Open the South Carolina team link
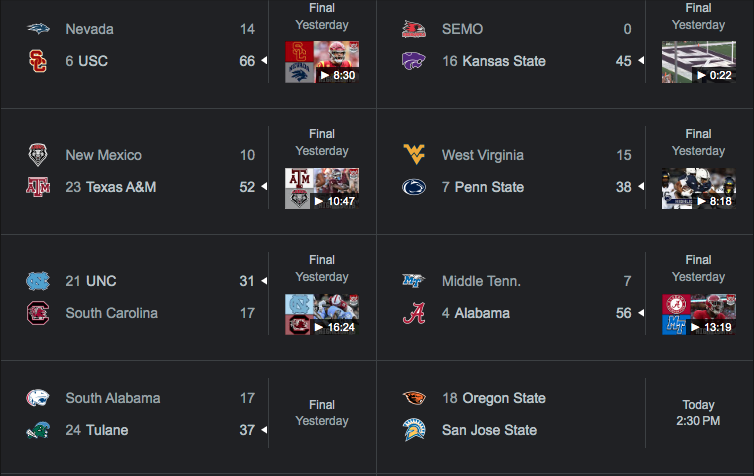 tap(112, 313)
